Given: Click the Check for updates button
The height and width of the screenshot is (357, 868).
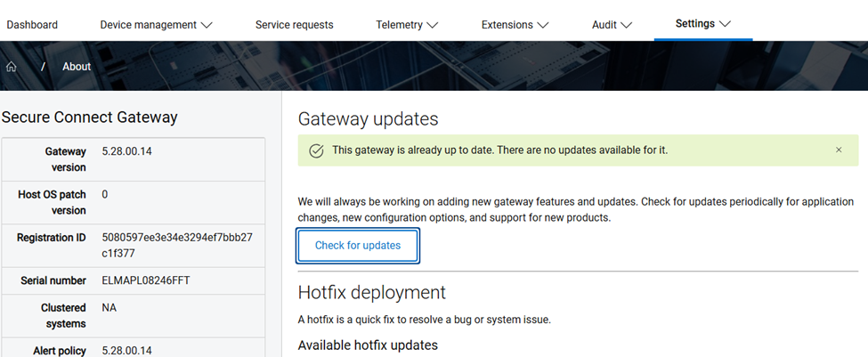Looking at the screenshot, I should point(358,245).
